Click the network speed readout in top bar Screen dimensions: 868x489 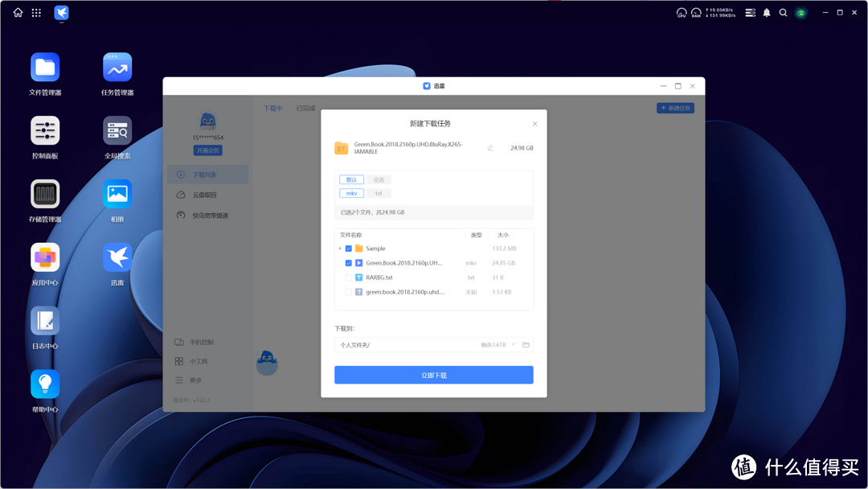coord(720,12)
